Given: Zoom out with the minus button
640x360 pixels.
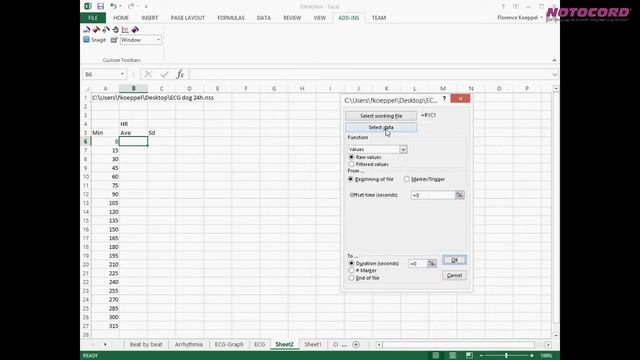Looking at the screenshot, I should [481, 356].
